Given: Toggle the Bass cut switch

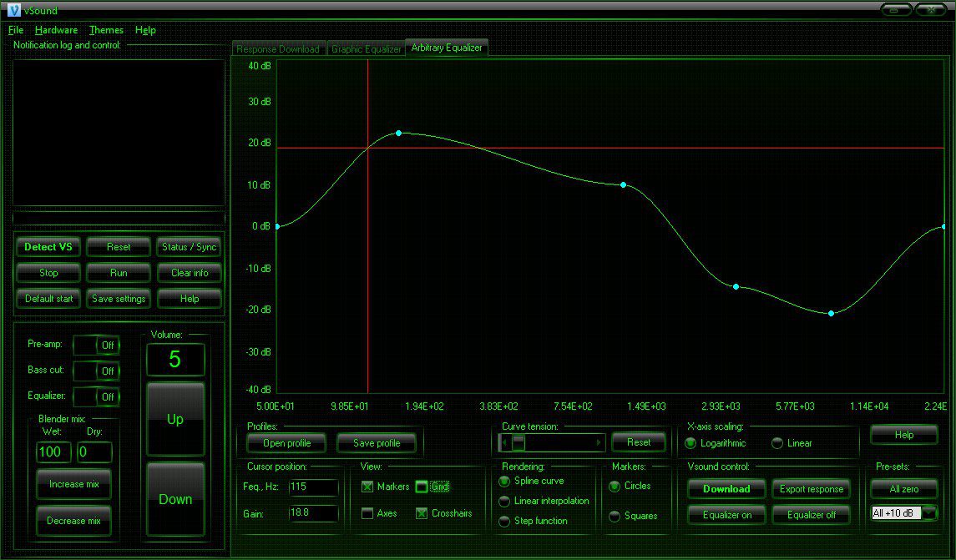Looking at the screenshot, I should 96,371.
